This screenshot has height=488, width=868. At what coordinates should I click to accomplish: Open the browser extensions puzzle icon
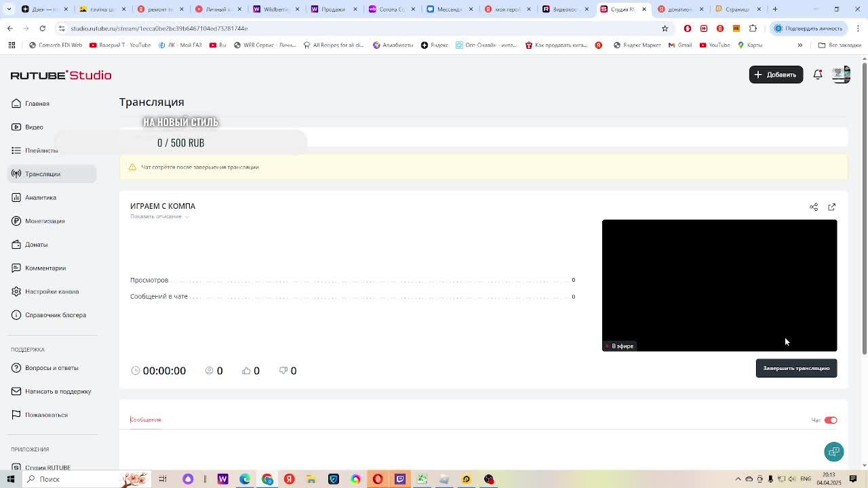(x=753, y=28)
